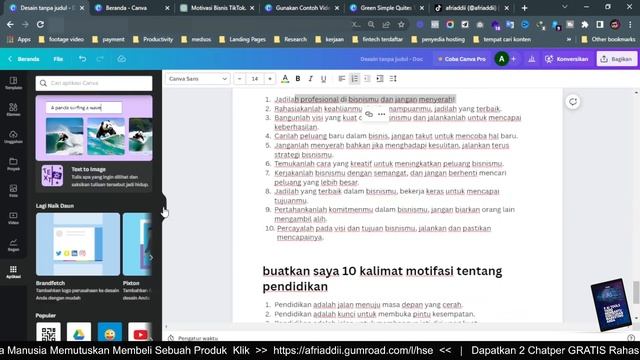
Task: Open Pengatur waktu timer
Action: [193, 338]
